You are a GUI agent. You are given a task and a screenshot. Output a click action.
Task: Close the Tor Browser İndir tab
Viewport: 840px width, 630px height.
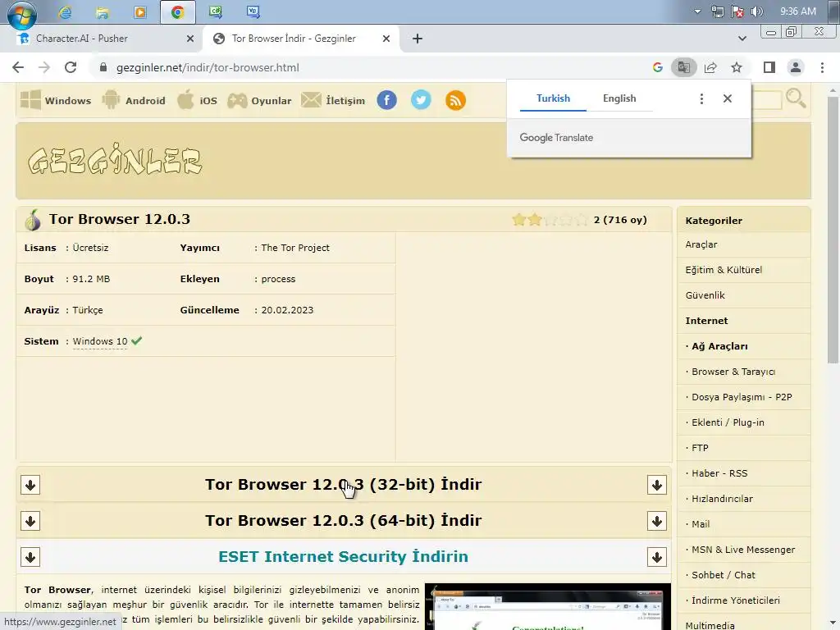(x=386, y=39)
